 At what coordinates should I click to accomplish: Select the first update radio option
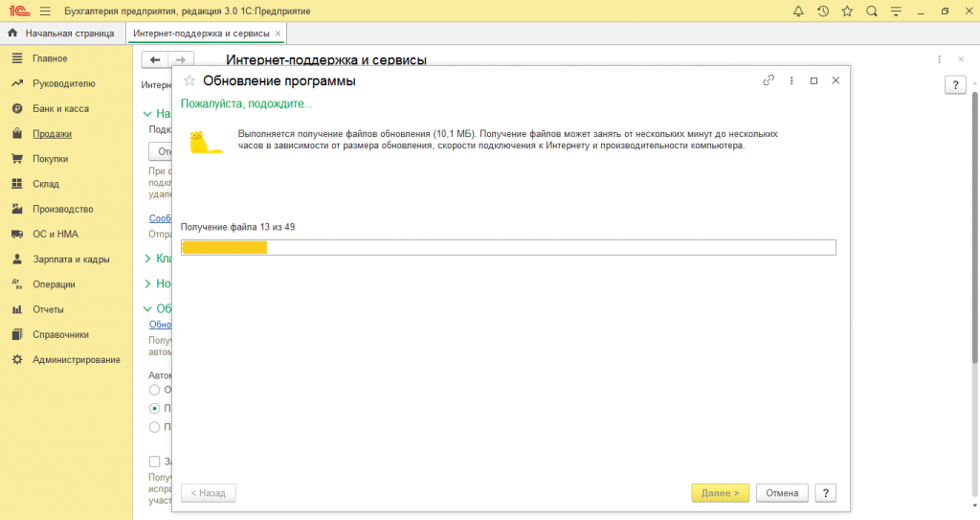pos(154,390)
